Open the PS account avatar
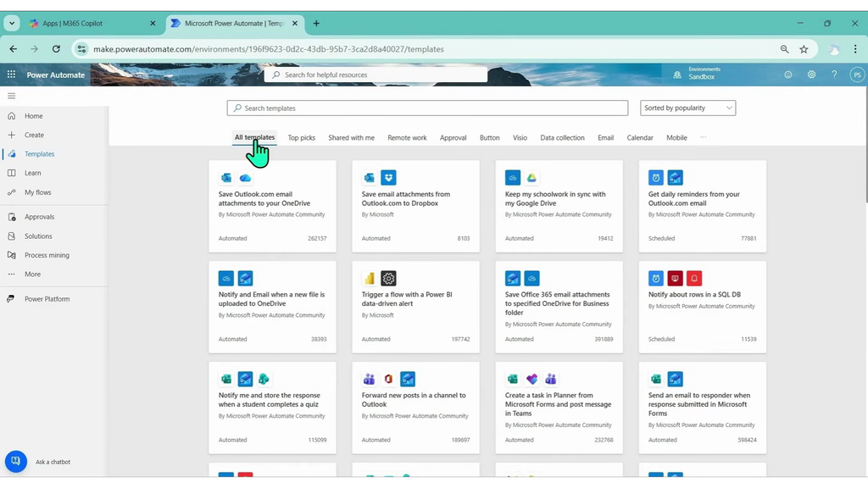This screenshot has width=868, height=488. 857,75
